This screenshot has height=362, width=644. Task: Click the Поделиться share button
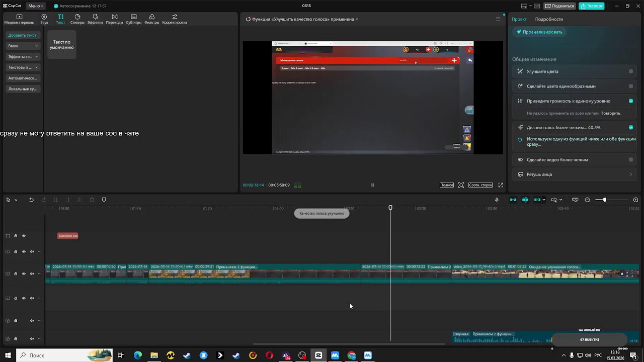560,6
